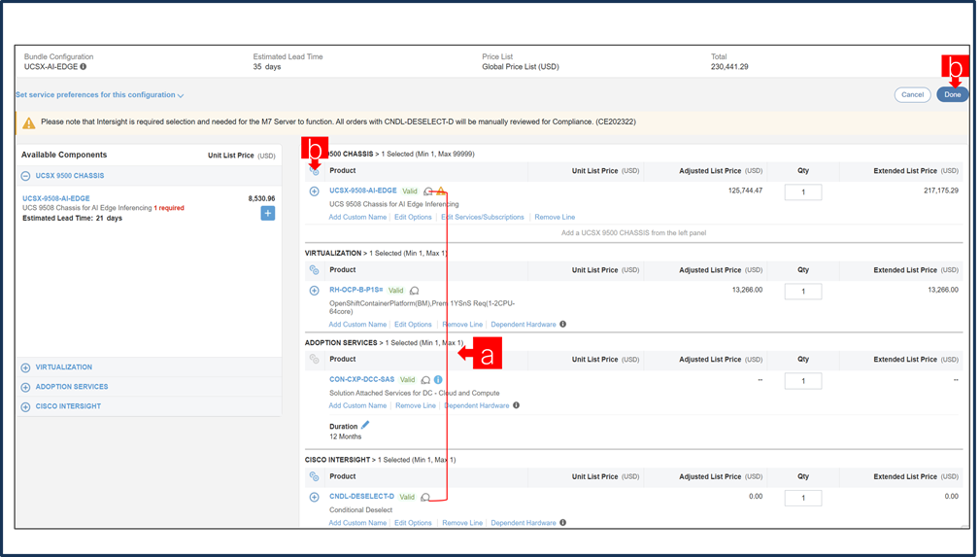The height and width of the screenshot is (557, 980).
Task: Expand the RH-OCP-B-P1S= product row
Action: click(315, 291)
